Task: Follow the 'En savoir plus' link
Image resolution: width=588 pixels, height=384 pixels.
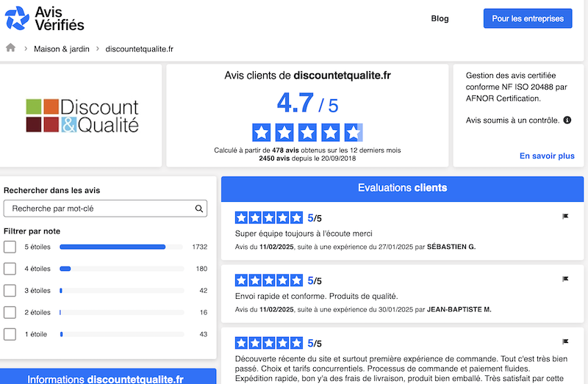Action: 547,156
